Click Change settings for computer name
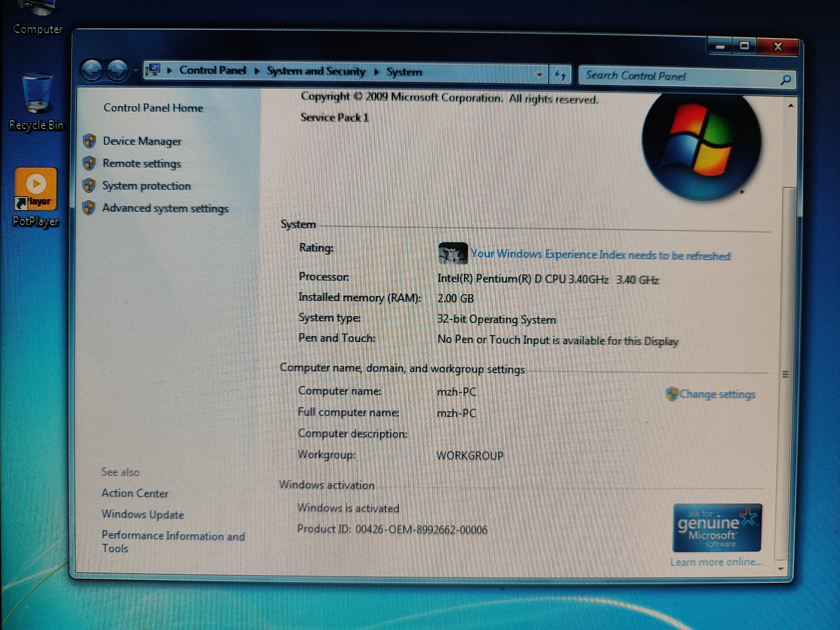The height and width of the screenshot is (630, 840). (x=717, y=394)
